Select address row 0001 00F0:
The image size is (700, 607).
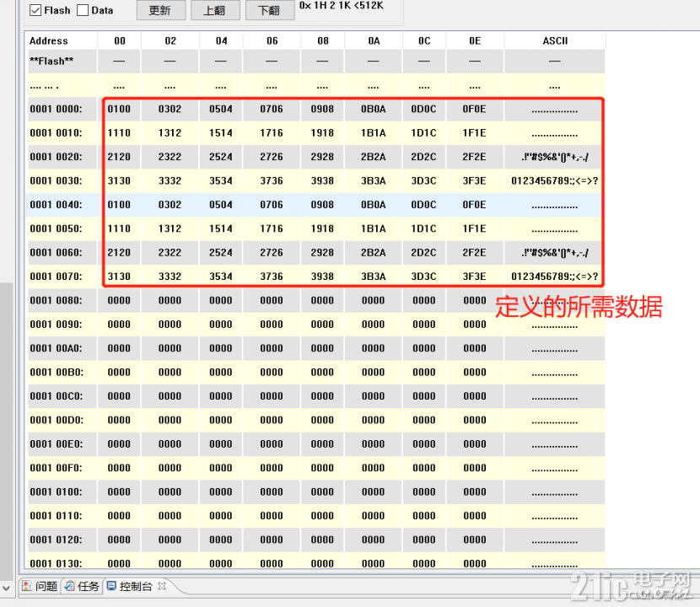tap(56, 468)
